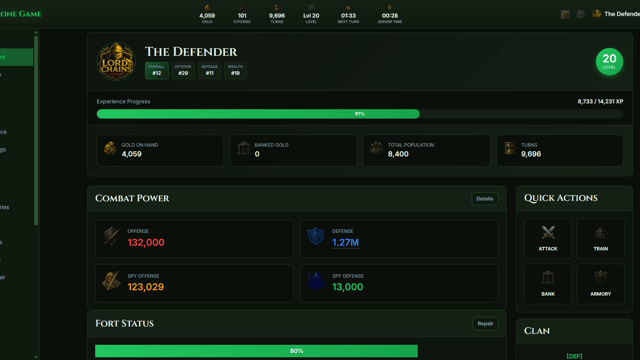Image resolution: width=640 pixels, height=360 pixels.
Task: Click the Offense sword icon
Action: 111,236
